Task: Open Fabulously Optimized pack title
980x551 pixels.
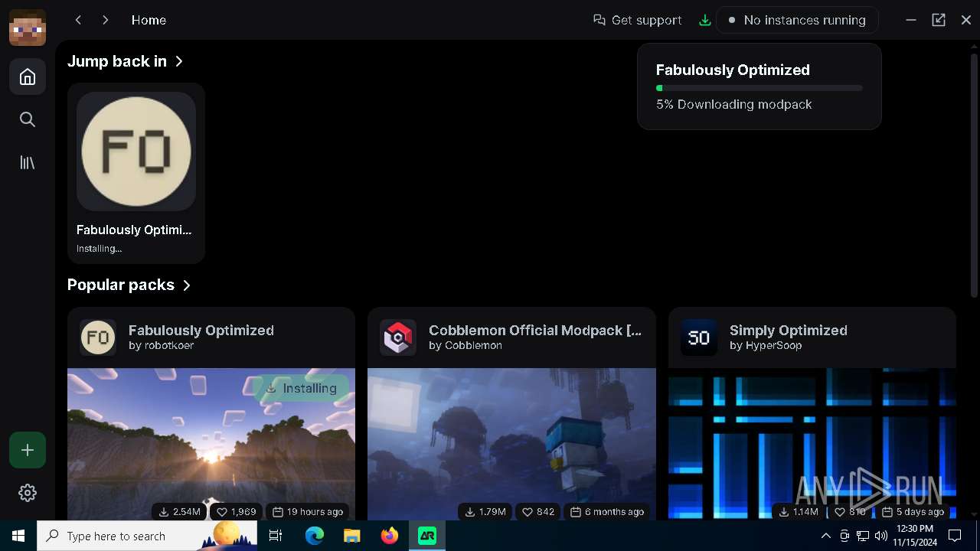Action: [x=201, y=330]
